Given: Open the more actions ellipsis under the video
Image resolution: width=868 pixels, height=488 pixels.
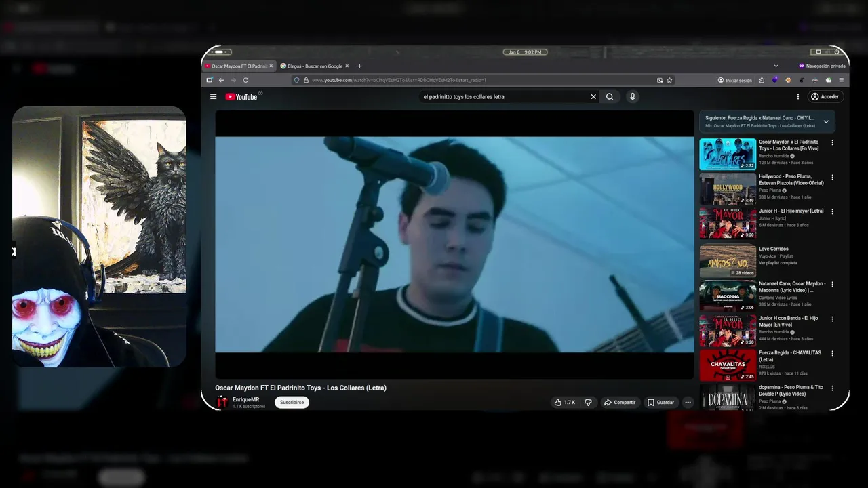Looking at the screenshot, I should pos(688,402).
